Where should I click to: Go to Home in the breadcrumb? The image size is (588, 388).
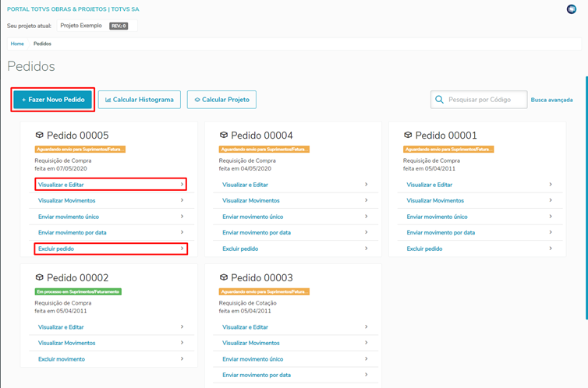[17, 44]
